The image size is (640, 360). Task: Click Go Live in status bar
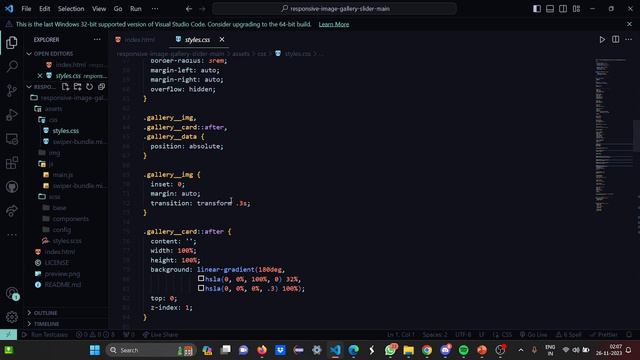coord(533,335)
